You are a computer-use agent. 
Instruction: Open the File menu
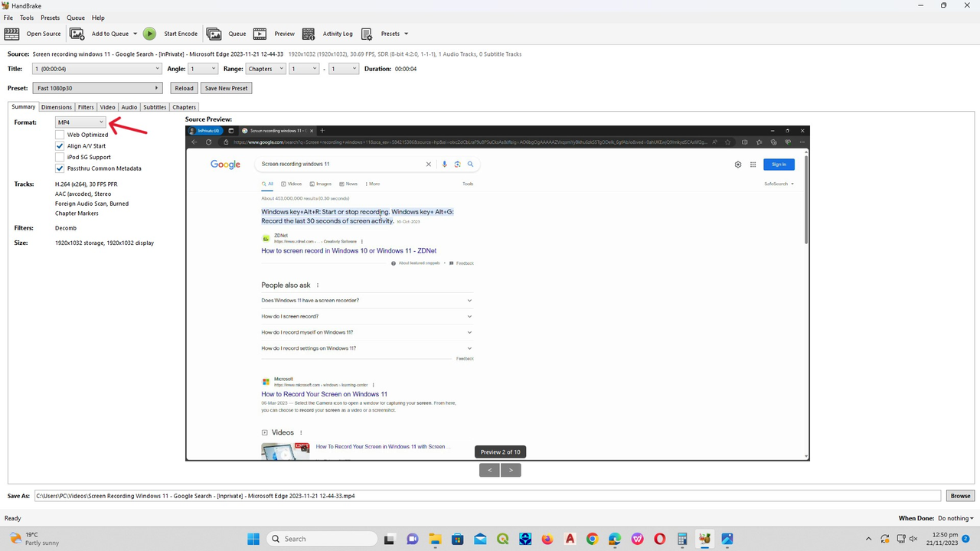pyautogui.click(x=8, y=18)
